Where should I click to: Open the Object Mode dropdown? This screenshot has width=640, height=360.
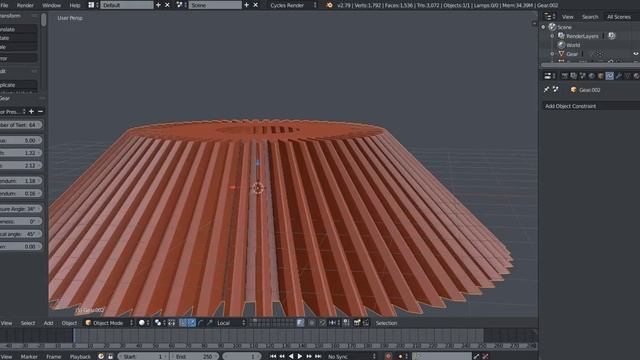click(x=109, y=323)
